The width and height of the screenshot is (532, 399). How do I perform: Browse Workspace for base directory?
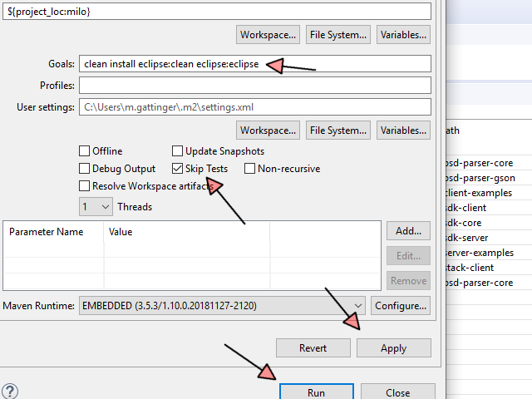pyautogui.click(x=268, y=35)
